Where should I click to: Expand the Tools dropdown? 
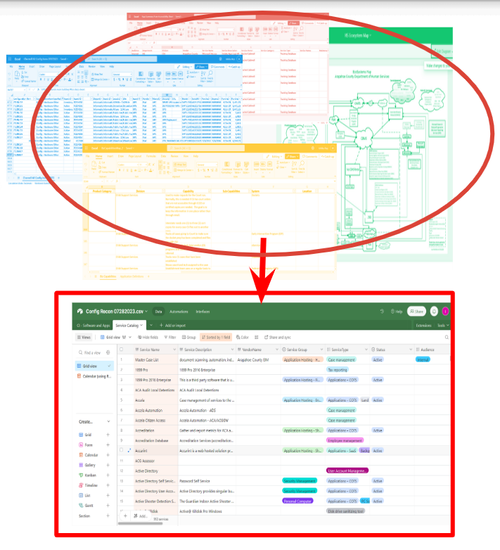click(443, 326)
